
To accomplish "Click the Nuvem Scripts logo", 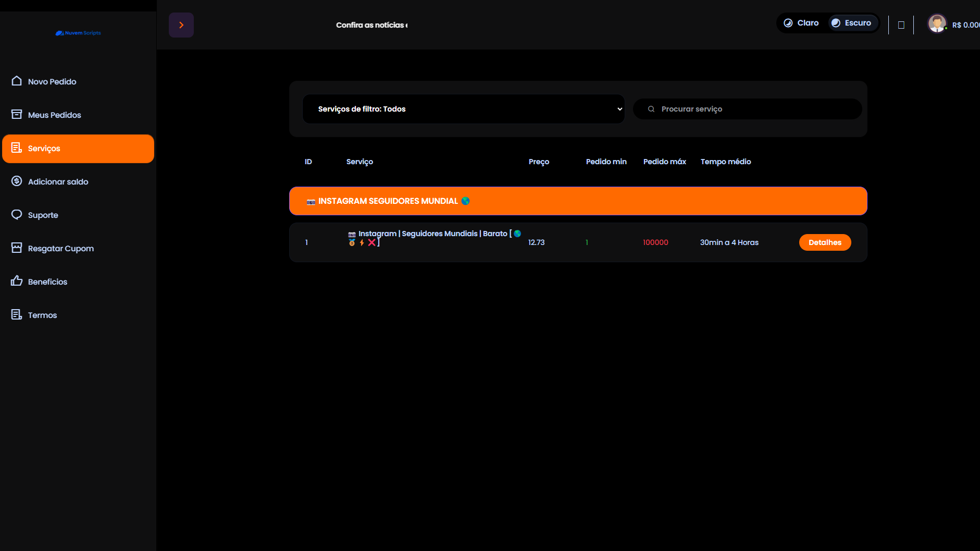I will [x=78, y=33].
